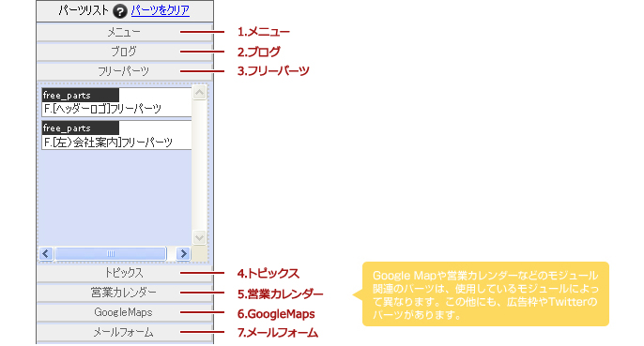
Task: Expand the メールフォーム parts section
Action: pos(125,332)
